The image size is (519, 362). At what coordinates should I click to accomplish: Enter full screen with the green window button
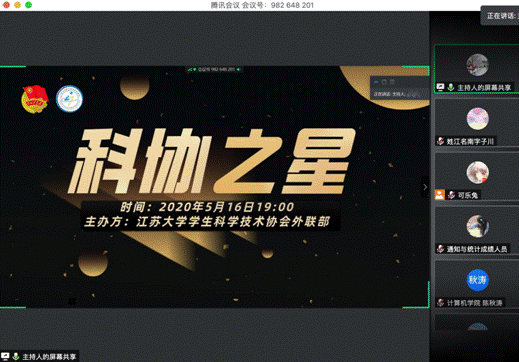(29, 5)
